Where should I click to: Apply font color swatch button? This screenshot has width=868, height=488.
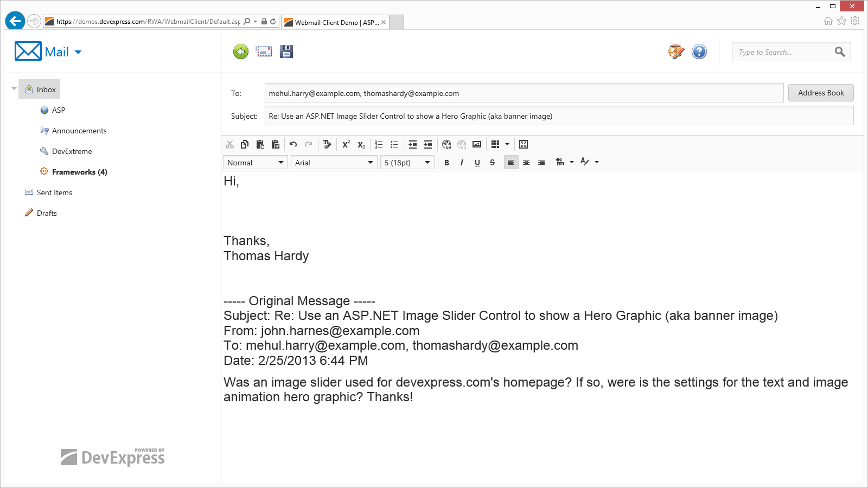click(585, 162)
